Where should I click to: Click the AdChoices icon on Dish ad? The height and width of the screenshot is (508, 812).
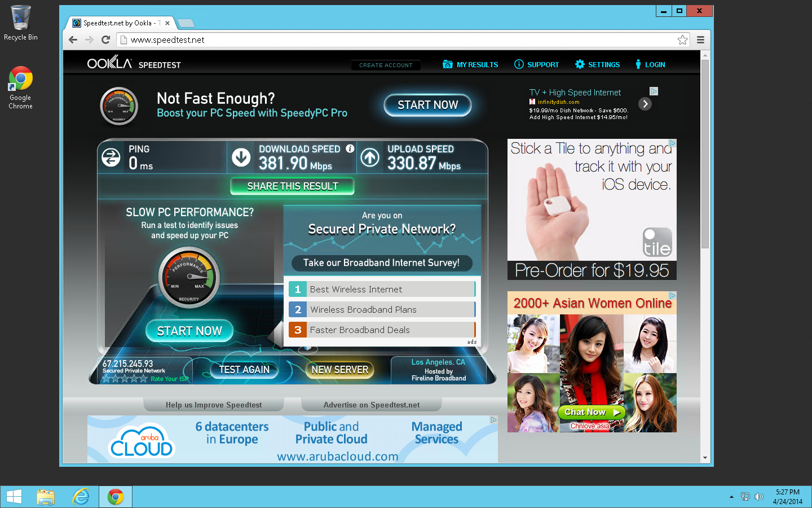click(654, 91)
